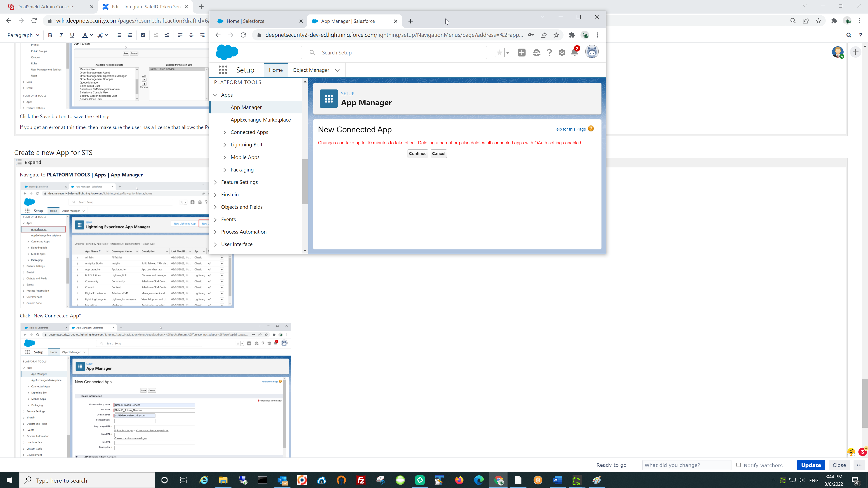Enable the Notify watchers checkbox
868x488 pixels.
click(739, 465)
